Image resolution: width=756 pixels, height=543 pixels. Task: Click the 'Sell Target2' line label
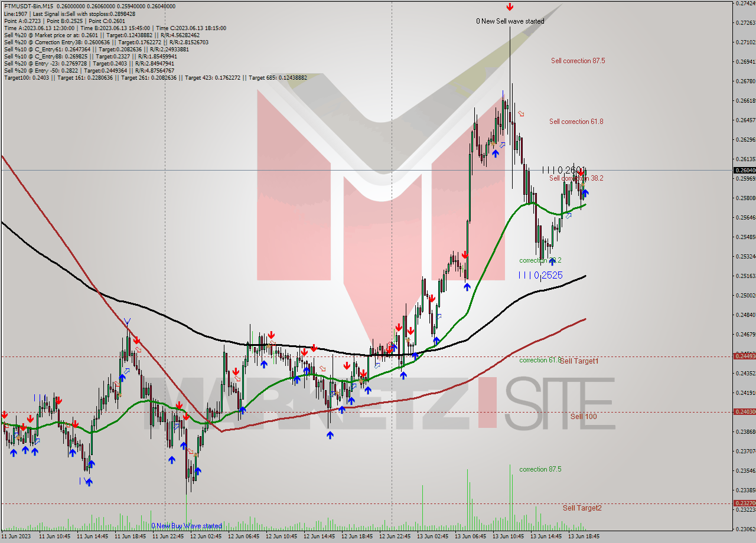point(582,508)
